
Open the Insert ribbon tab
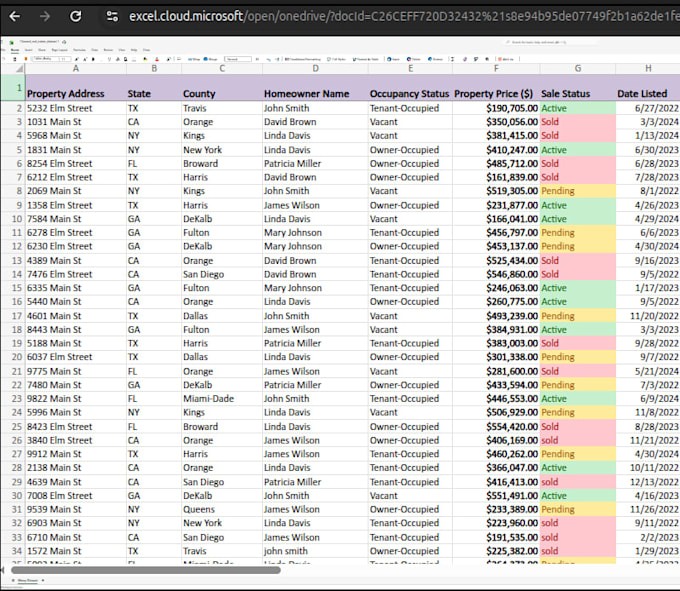pos(28,50)
